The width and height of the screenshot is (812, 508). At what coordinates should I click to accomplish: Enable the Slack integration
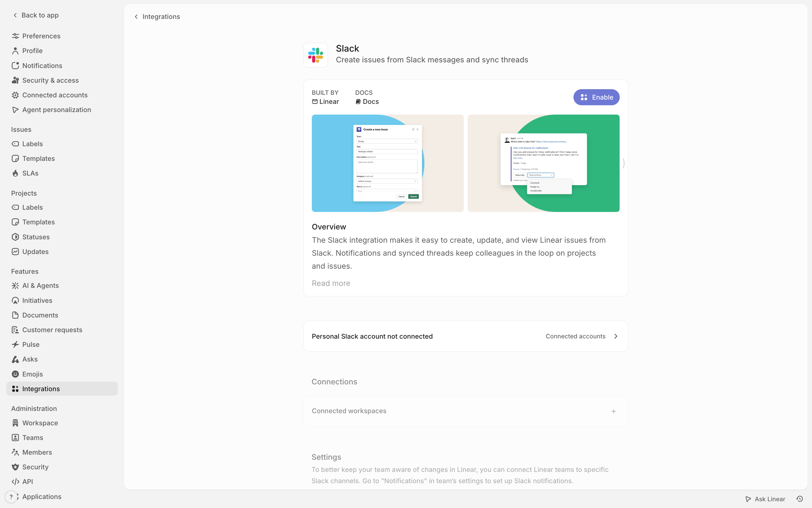point(596,97)
